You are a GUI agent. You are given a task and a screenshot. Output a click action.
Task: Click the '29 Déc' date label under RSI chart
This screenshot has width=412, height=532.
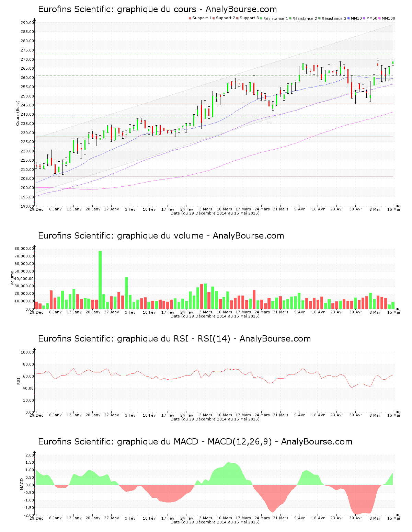click(36, 415)
